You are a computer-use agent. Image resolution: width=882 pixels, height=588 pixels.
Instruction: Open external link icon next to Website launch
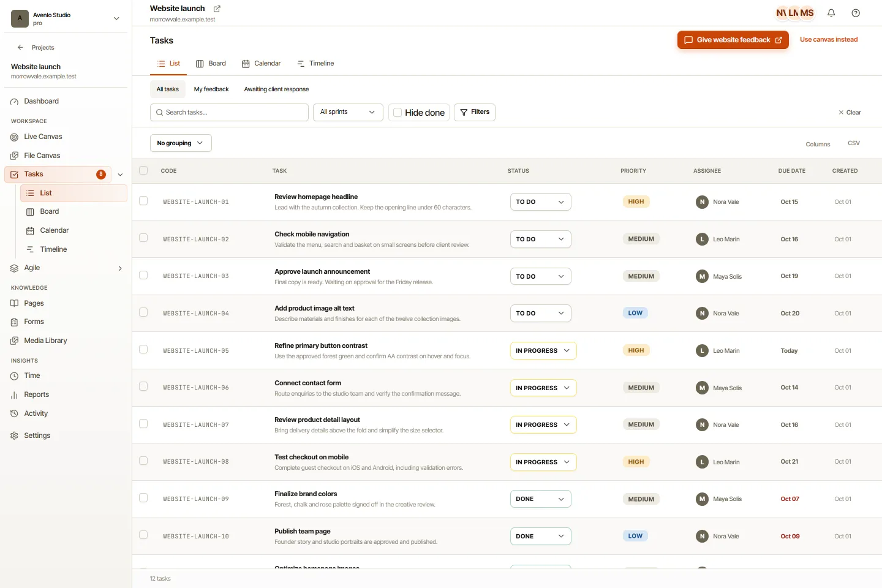click(217, 9)
